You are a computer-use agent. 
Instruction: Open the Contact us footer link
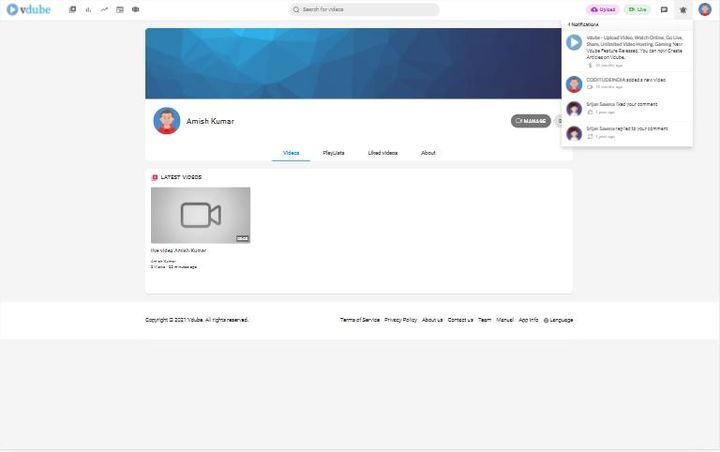[x=460, y=320]
